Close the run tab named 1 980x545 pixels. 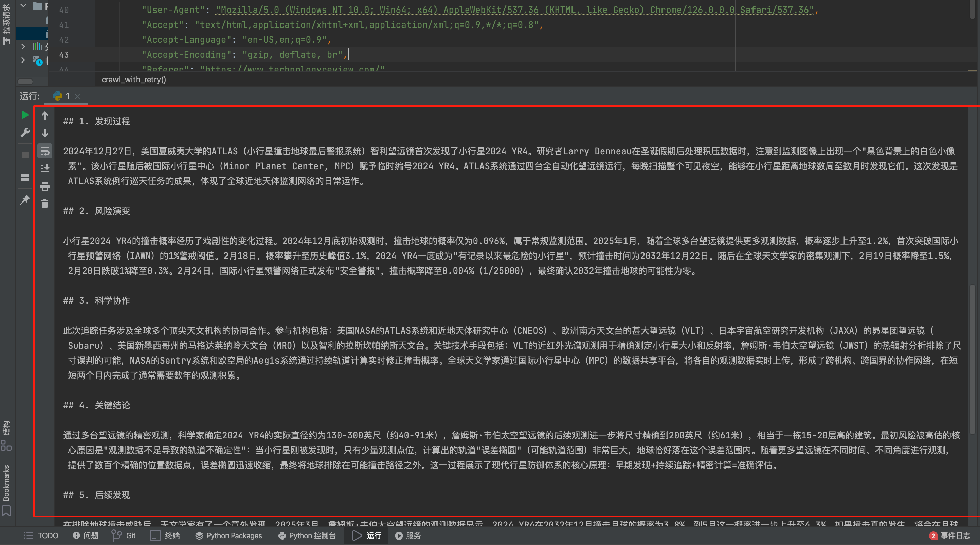pos(77,96)
